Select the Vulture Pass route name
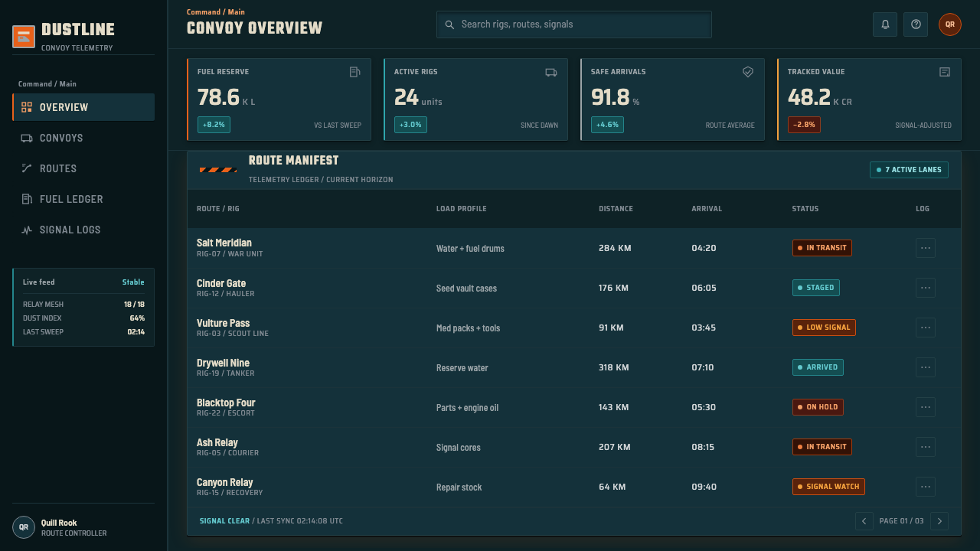 coord(224,323)
